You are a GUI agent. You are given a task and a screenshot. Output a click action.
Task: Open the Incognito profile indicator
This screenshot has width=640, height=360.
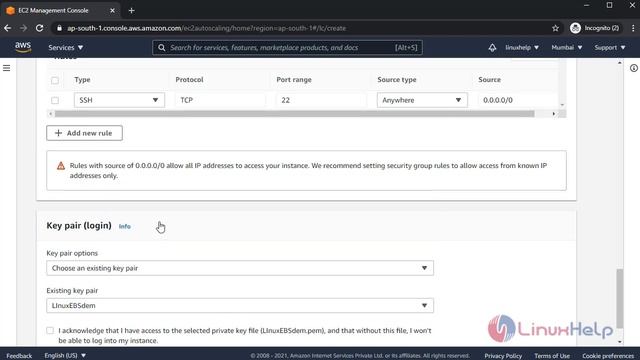(596, 28)
